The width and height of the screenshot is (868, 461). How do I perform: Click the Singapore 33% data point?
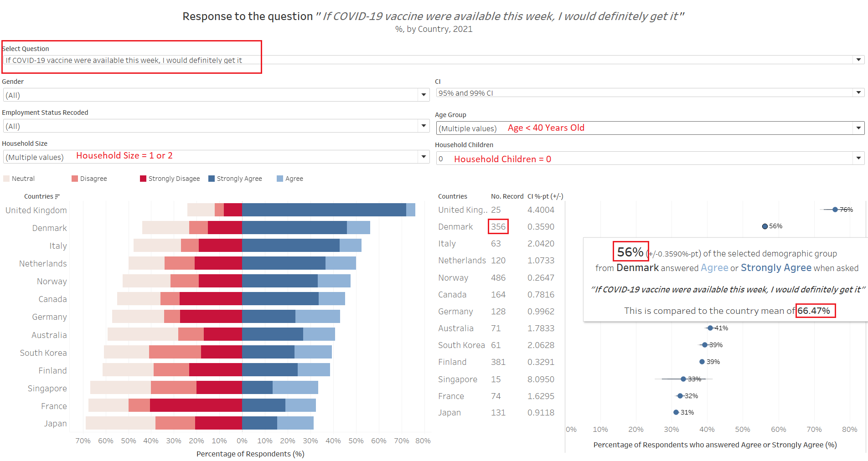point(683,379)
